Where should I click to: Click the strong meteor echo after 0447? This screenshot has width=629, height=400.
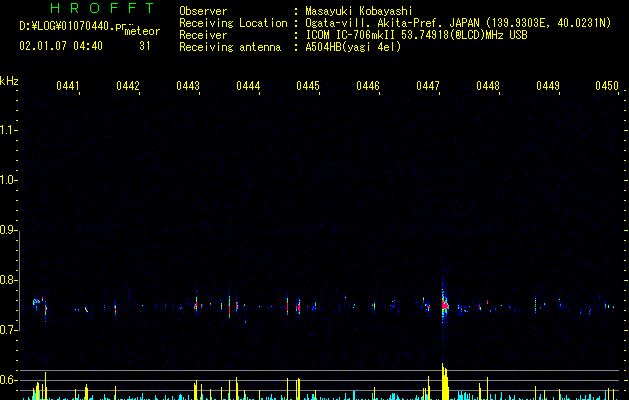tap(444, 304)
